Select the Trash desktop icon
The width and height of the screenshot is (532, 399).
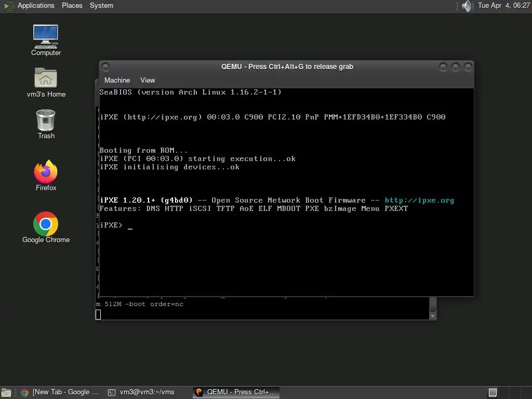[46, 124]
